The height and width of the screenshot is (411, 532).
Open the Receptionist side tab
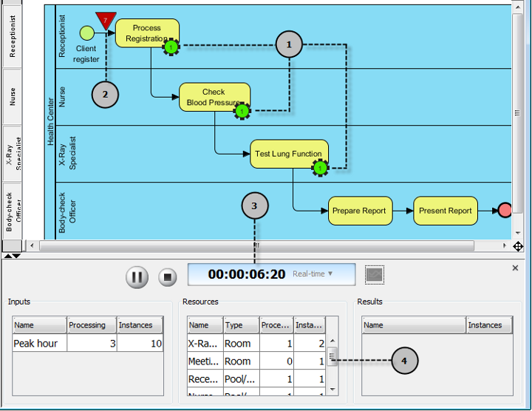click(x=13, y=35)
